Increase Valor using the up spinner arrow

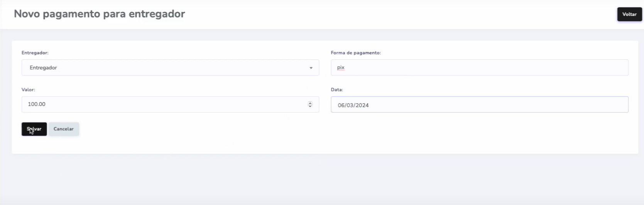310,103
